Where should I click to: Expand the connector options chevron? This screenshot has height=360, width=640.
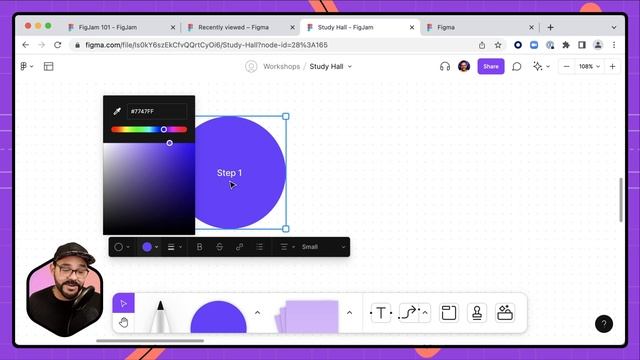[425, 313]
